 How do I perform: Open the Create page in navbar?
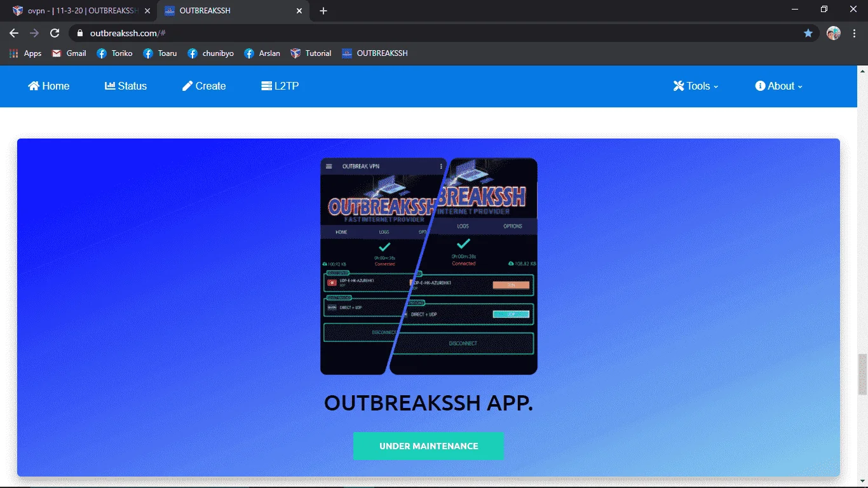tap(204, 86)
